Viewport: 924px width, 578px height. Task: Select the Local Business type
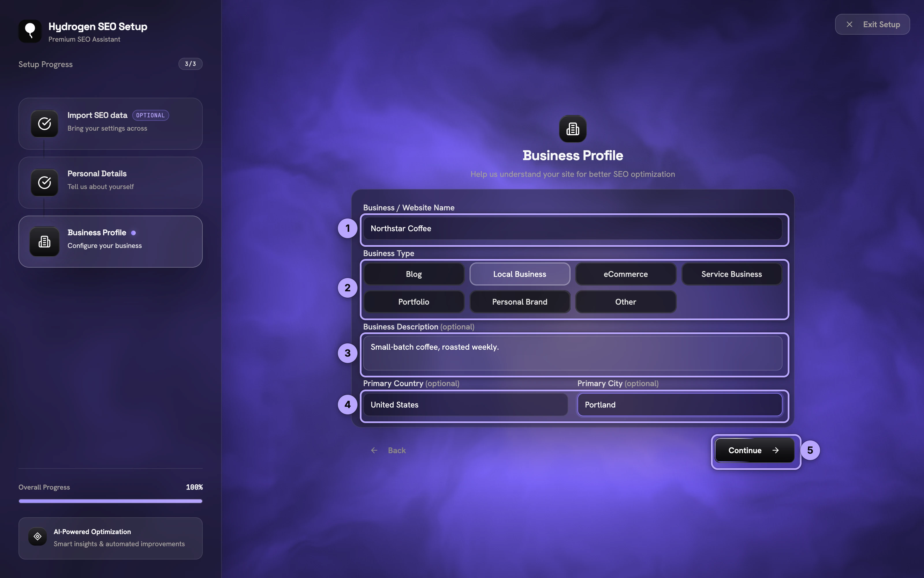click(x=520, y=274)
